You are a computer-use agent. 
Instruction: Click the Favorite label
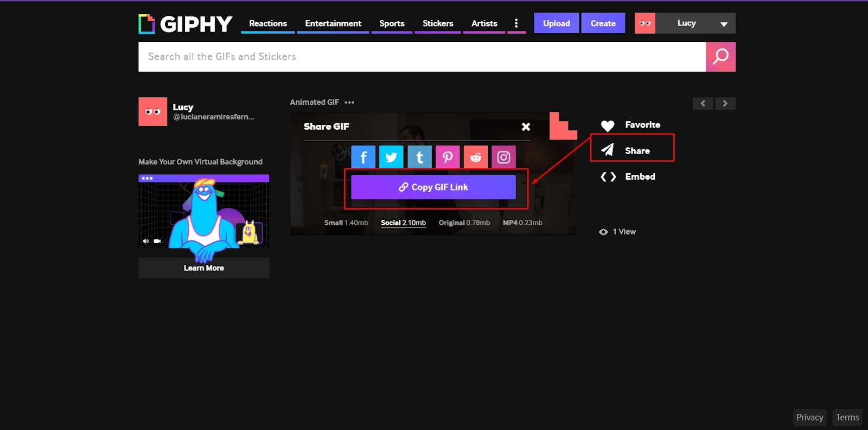[643, 125]
